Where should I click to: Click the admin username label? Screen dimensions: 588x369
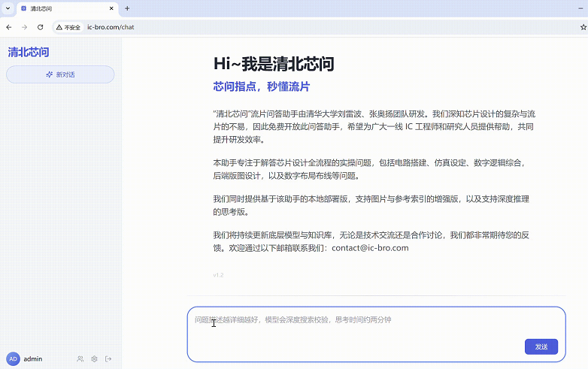pyautogui.click(x=34, y=359)
